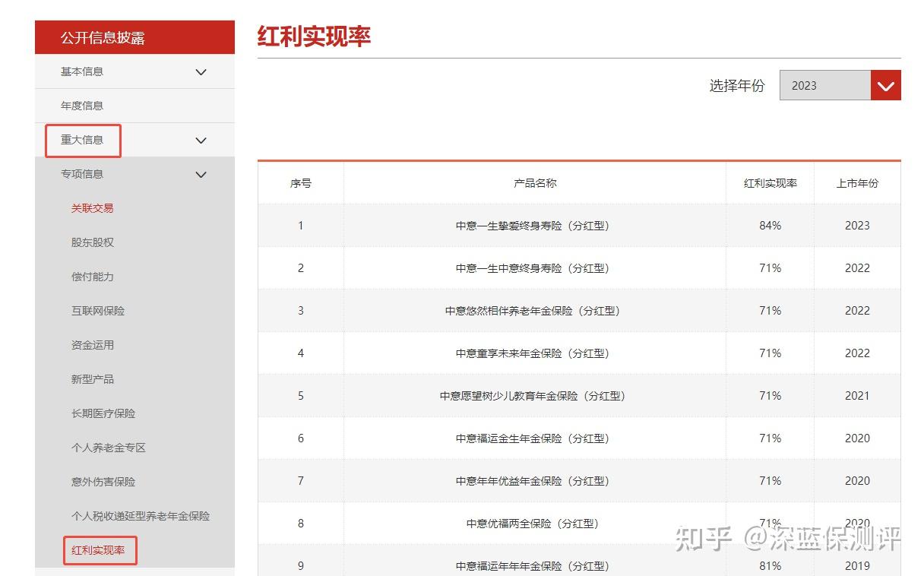Go to 资金运用 page
The image size is (924, 576).
pyautogui.click(x=93, y=345)
